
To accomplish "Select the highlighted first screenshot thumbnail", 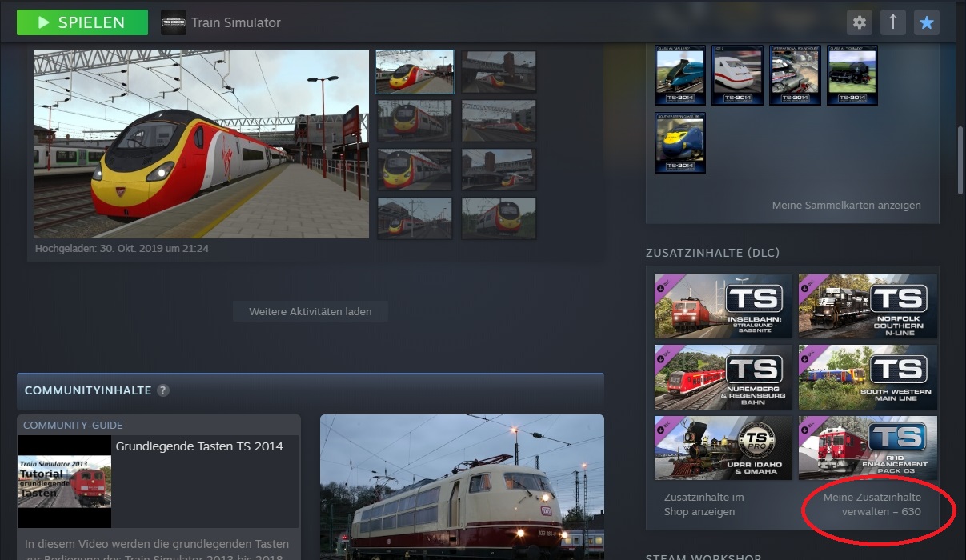I will click(415, 72).
